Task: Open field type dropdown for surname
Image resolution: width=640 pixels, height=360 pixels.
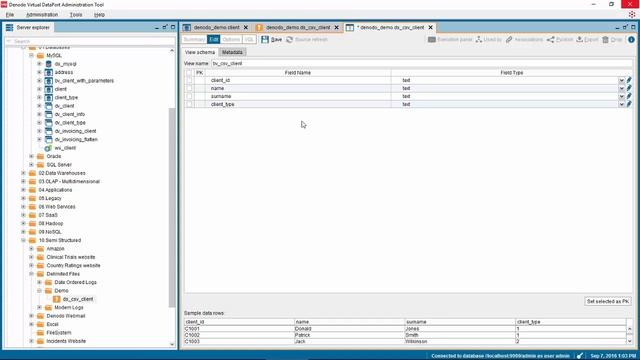Action: (621, 97)
